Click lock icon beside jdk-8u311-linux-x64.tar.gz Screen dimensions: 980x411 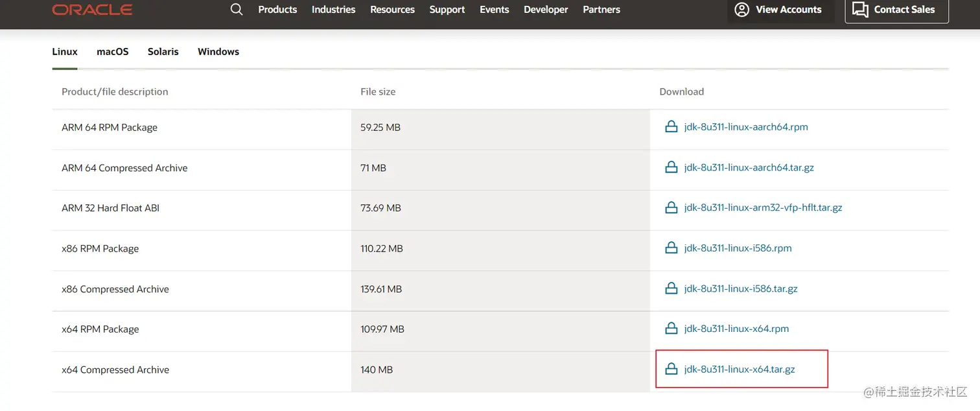(x=671, y=370)
